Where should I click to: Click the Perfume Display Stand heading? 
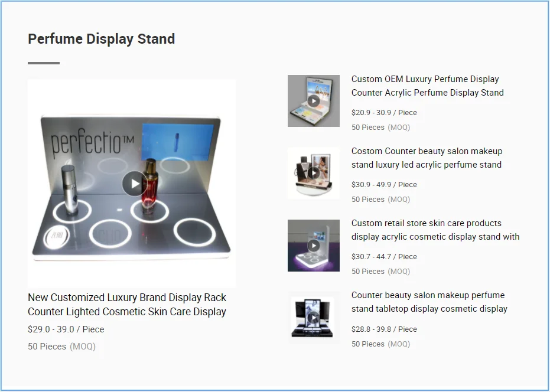[102, 39]
